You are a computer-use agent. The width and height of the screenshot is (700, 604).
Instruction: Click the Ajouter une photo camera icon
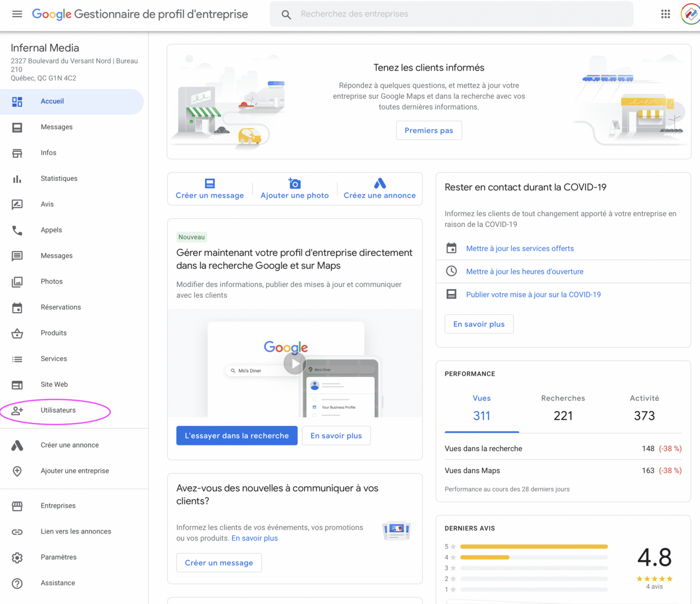pyautogui.click(x=295, y=183)
